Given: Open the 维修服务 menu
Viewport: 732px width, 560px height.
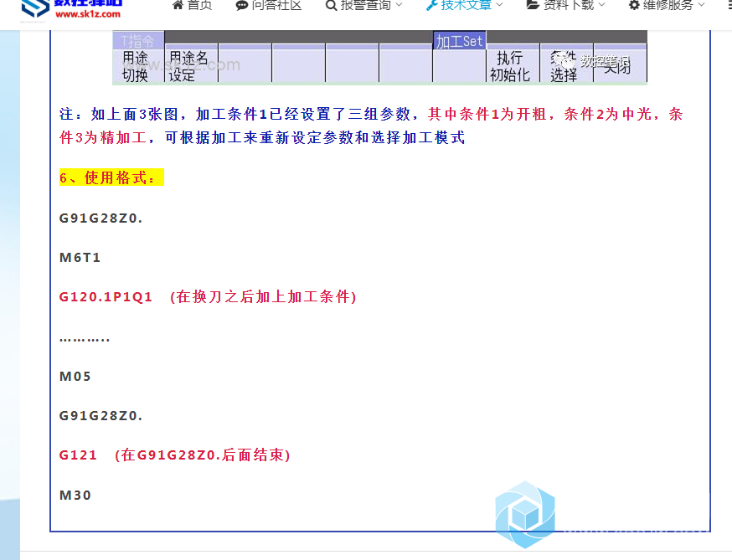Looking at the screenshot, I should coord(667,5).
